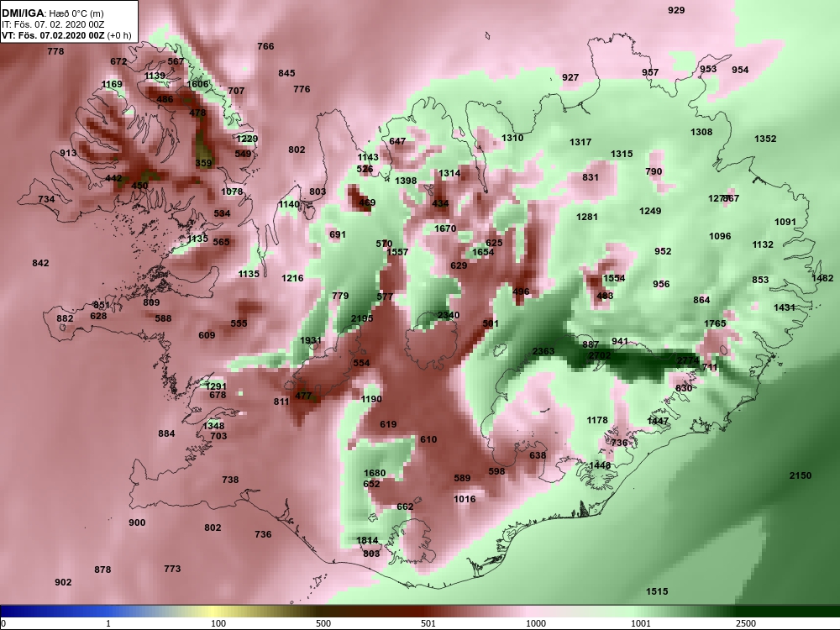This screenshot has width=840, height=630.
Task: Click the map value 1482
Action: (822, 278)
